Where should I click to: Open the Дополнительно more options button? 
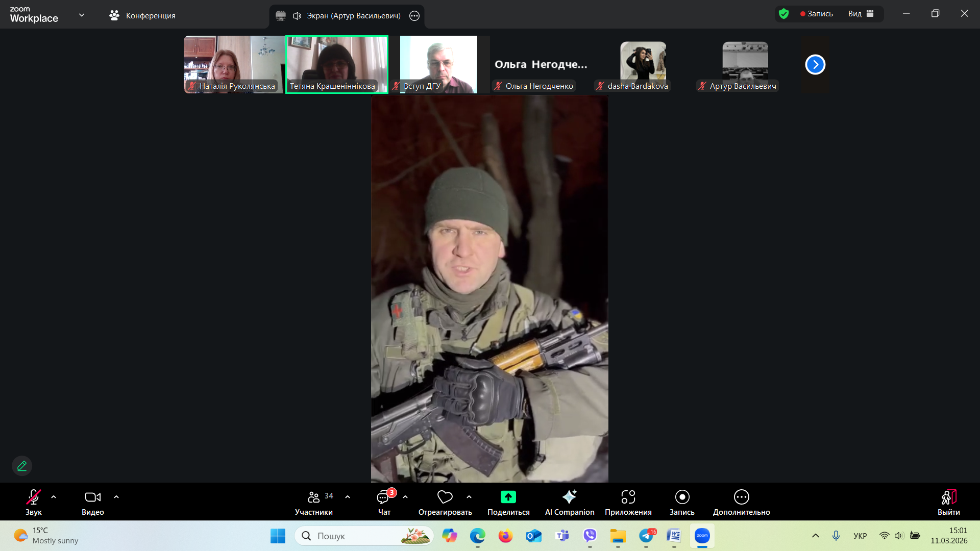point(741,502)
